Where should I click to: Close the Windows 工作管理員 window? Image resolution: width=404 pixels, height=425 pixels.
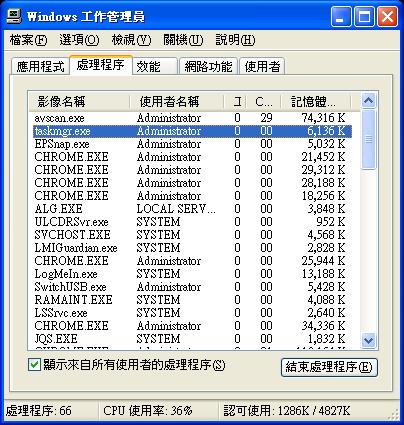[387, 17]
